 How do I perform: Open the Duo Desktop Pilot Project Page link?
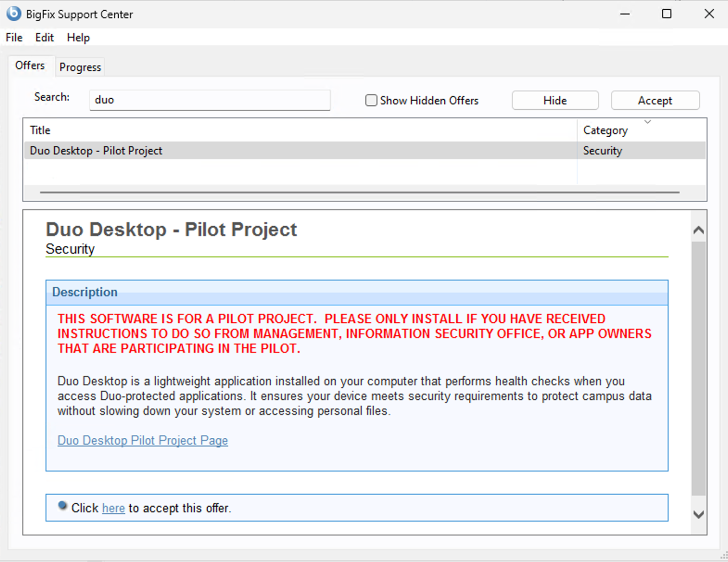pyautogui.click(x=143, y=441)
